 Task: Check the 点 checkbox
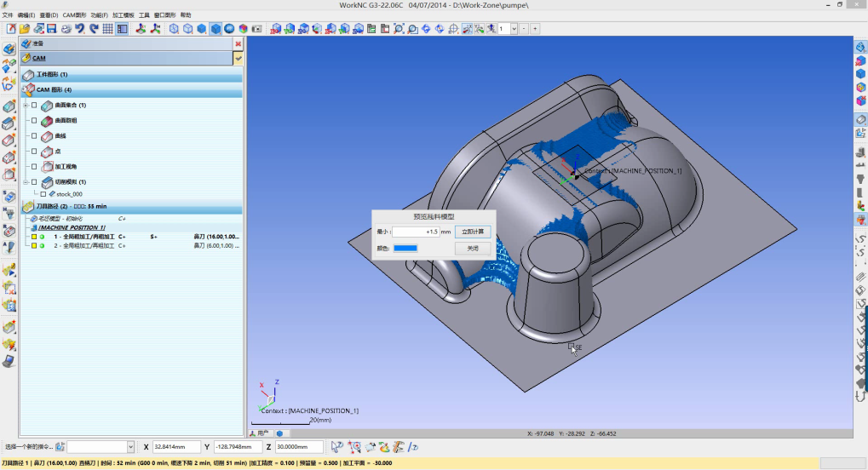[x=34, y=151]
